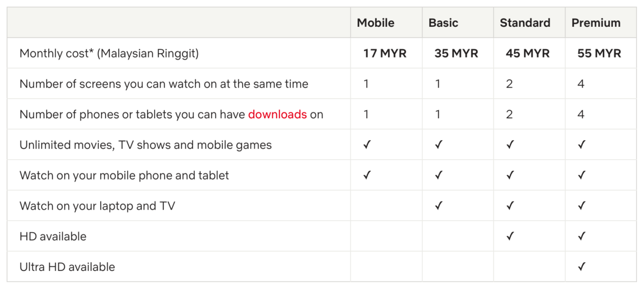Click mobile phone and tablet checkmark under Mobile
The height and width of the screenshot is (288, 644).
pyautogui.click(x=367, y=175)
